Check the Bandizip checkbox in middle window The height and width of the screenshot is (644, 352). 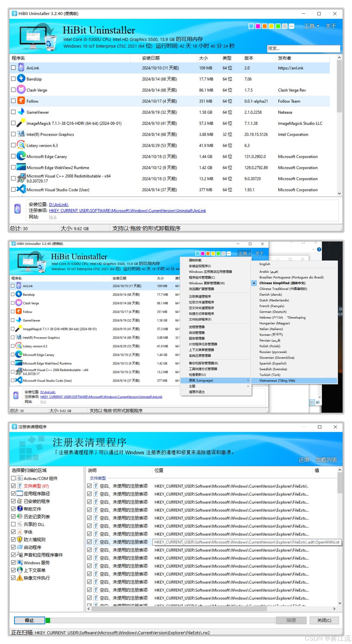[x=13, y=294]
